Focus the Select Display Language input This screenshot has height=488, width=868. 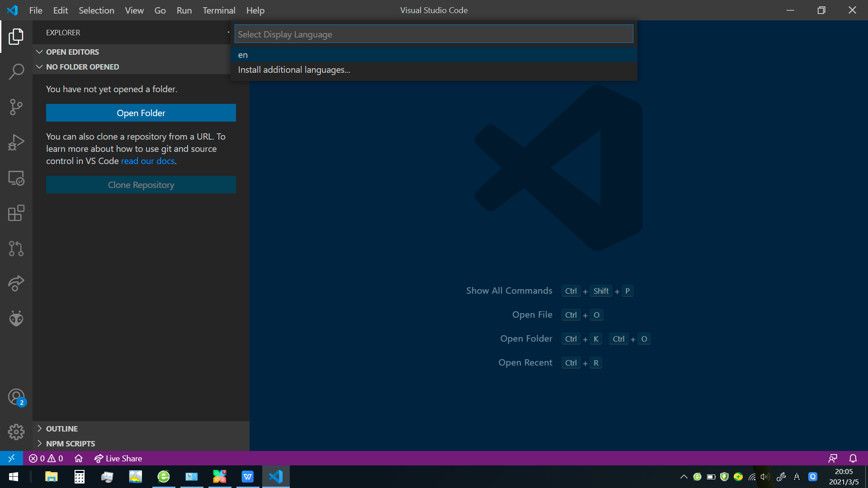click(x=433, y=34)
